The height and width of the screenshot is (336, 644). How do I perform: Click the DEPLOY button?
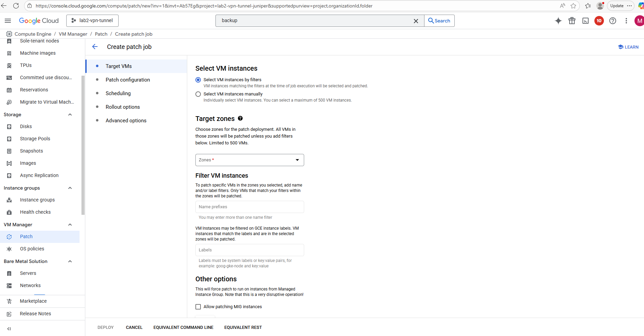(x=106, y=328)
